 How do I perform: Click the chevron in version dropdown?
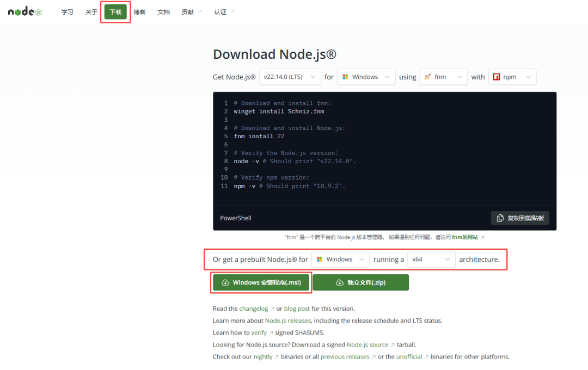(x=313, y=77)
